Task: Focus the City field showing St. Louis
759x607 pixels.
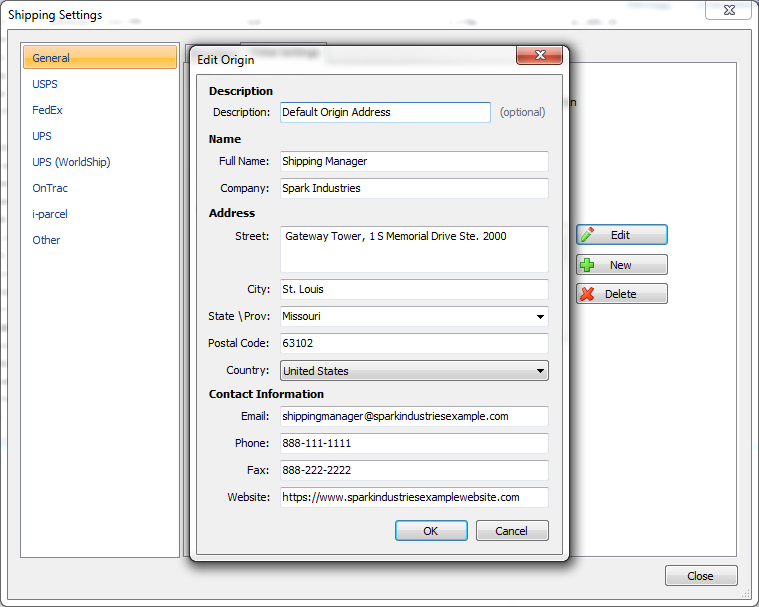Action: pos(414,289)
